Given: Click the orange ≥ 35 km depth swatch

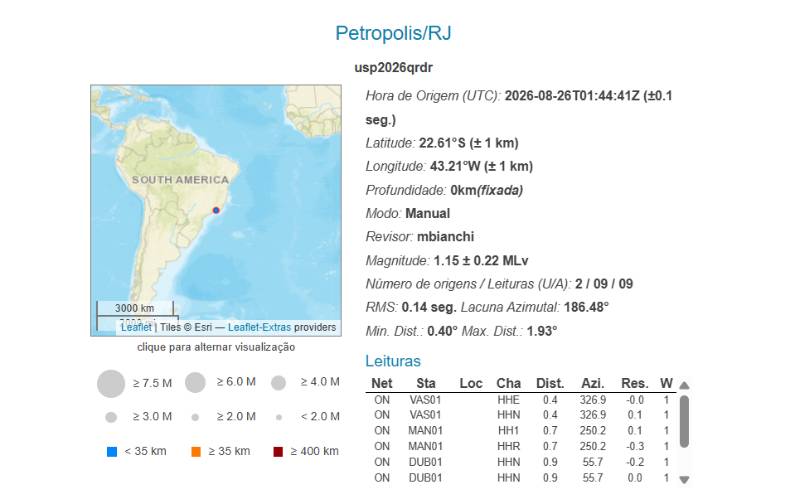Looking at the screenshot, I should tap(195, 452).
